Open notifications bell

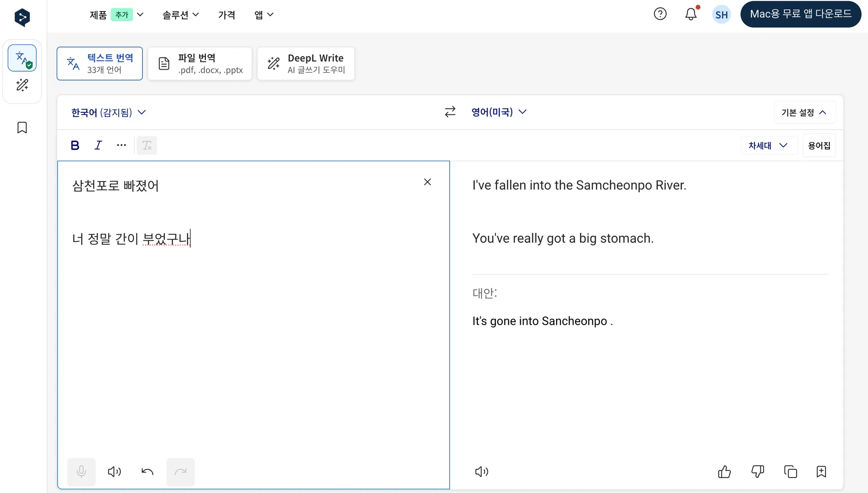691,14
